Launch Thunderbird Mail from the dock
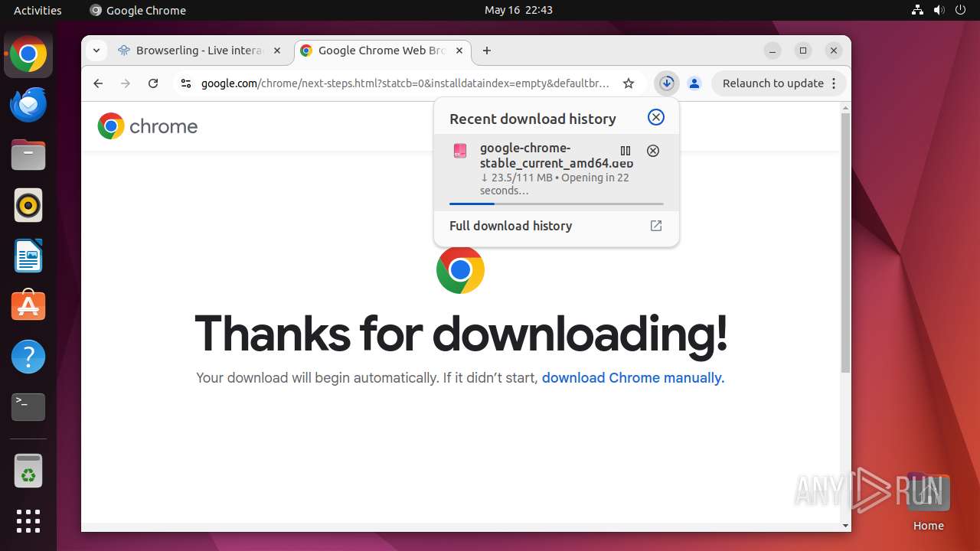Image resolution: width=980 pixels, height=551 pixels. (28, 105)
